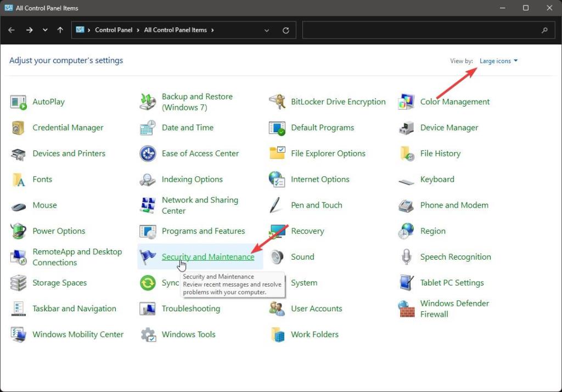Open the Phone and Modem icon
Image resolution: width=562 pixels, height=392 pixels.
(x=407, y=205)
